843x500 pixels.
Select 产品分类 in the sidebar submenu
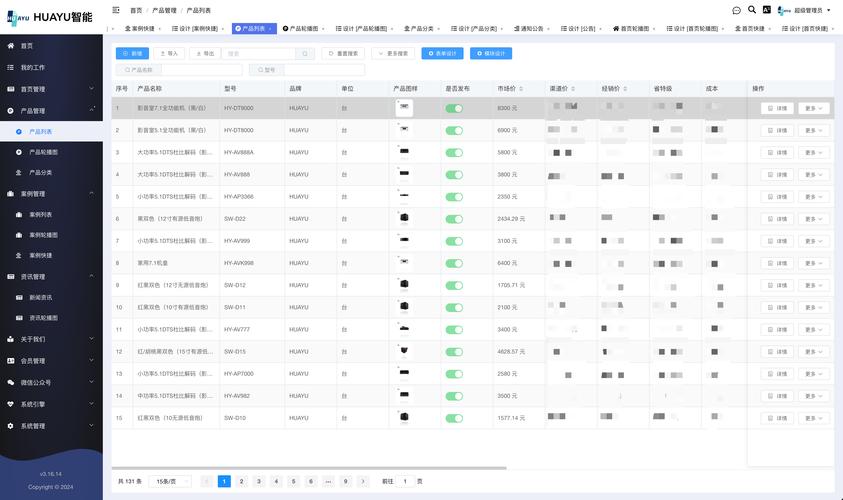coord(42,173)
